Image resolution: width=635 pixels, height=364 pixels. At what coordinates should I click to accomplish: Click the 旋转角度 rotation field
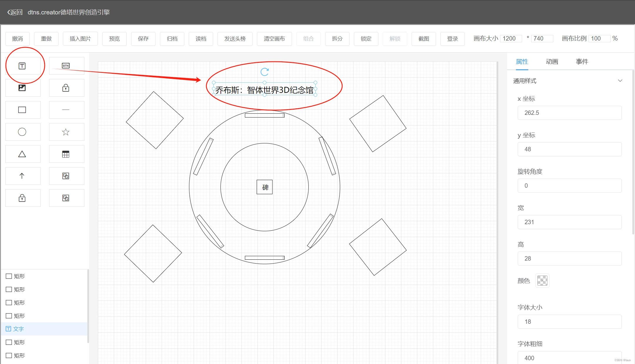pyautogui.click(x=570, y=186)
